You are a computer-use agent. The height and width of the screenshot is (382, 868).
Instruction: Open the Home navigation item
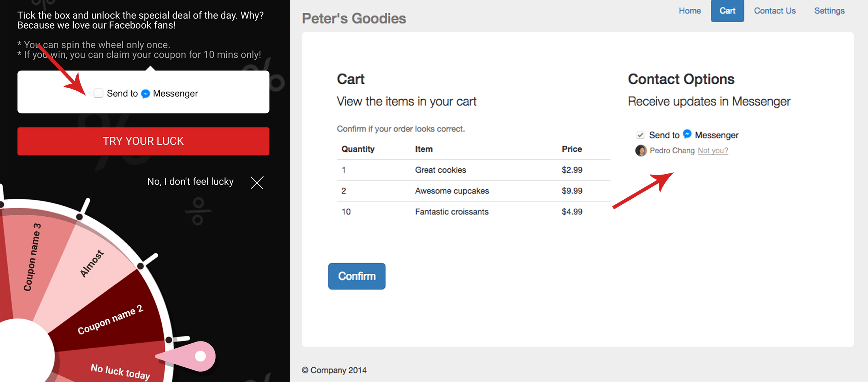690,11
